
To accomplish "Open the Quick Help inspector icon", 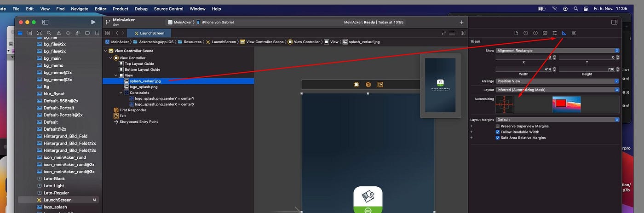I will [535, 33].
